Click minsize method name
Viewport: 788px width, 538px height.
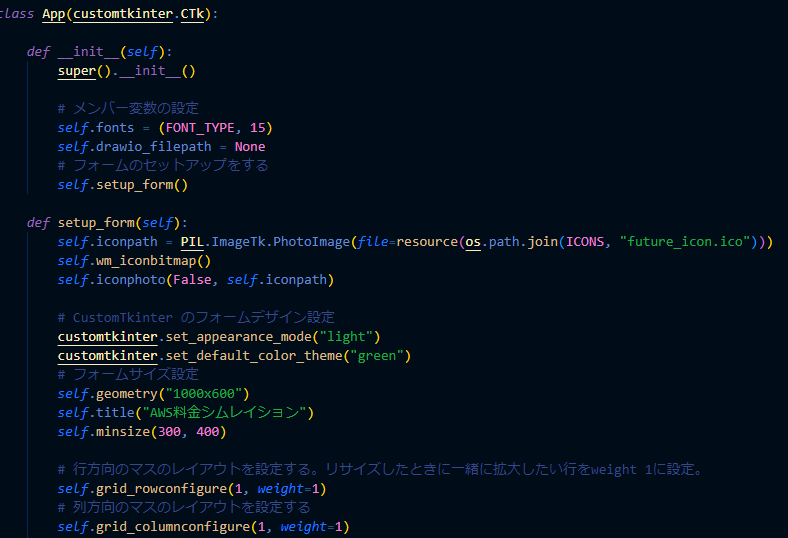[x=123, y=432]
